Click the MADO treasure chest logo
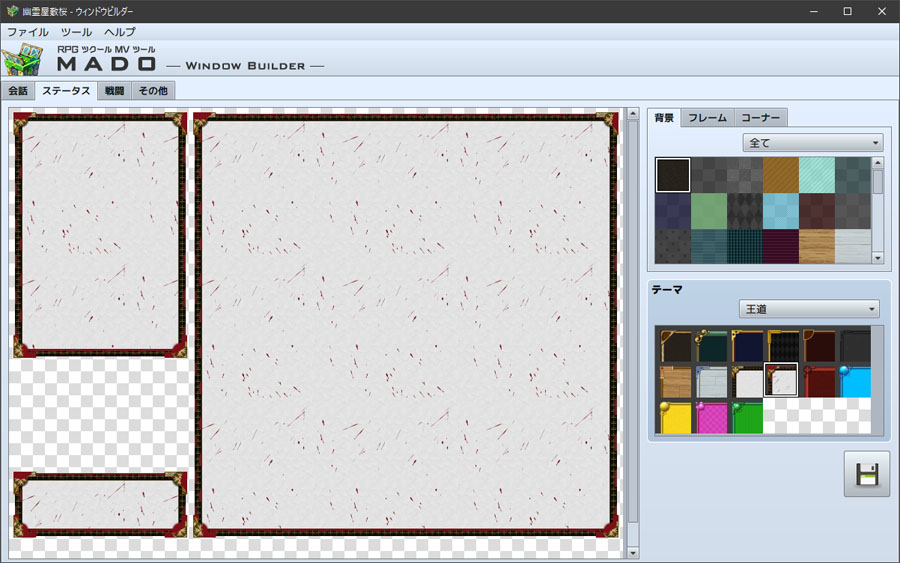The width and height of the screenshot is (900, 563). click(x=22, y=59)
